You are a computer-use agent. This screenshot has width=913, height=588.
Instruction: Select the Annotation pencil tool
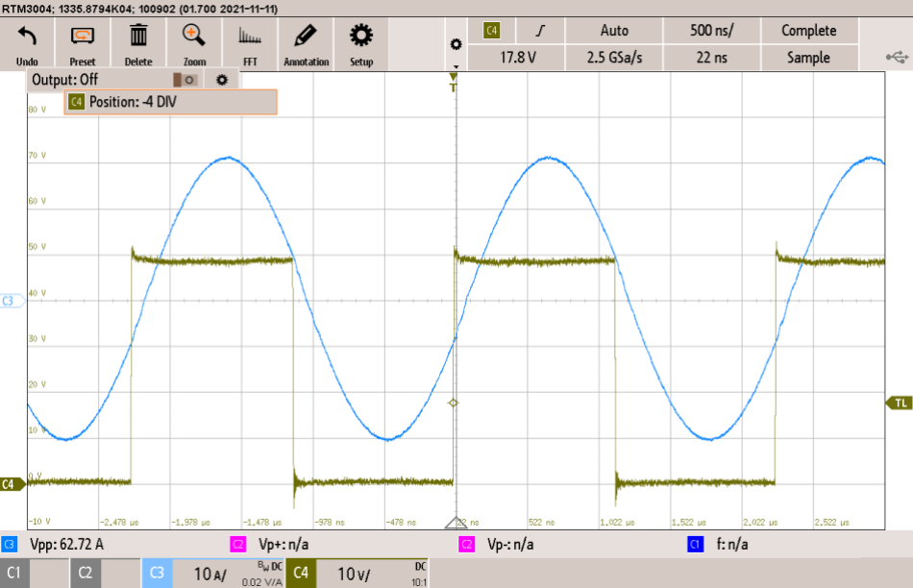tap(306, 44)
